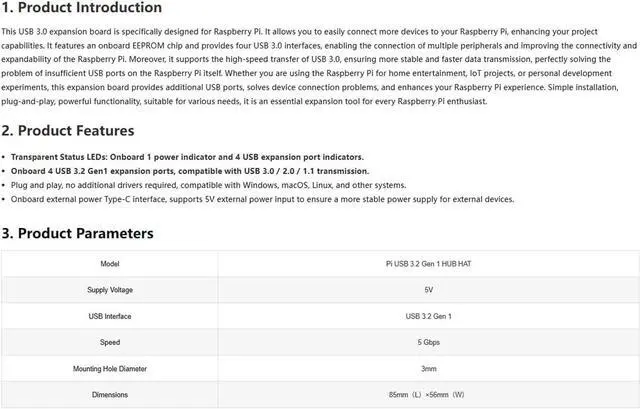The height and width of the screenshot is (409, 640).
Task: Select the "Speed" table cell
Action: pos(110,342)
